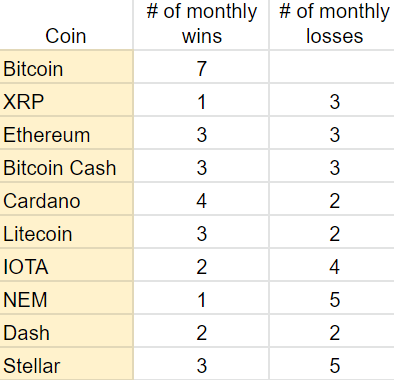394x380 pixels.
Task: Select the XRP coin cell
Action: point(66,100)
